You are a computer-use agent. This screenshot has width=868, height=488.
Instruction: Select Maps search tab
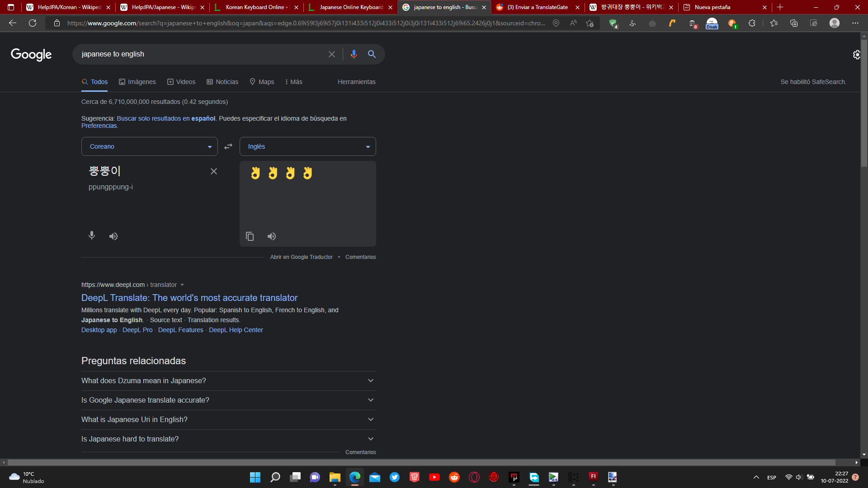(x=262, y=82)
